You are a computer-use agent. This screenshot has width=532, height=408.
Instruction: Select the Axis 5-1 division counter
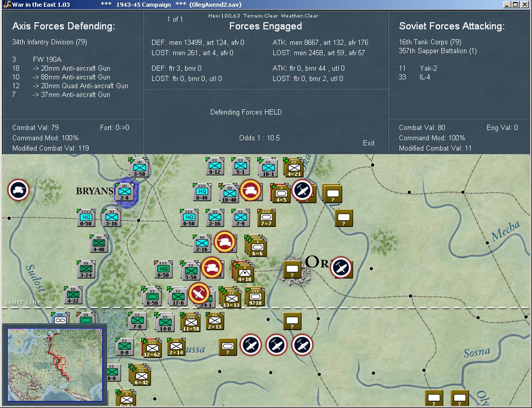241,166
